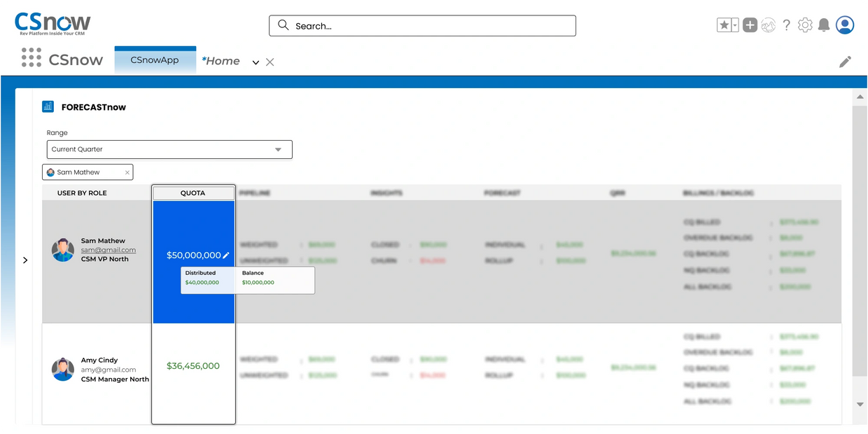Click Sam Mathew's avatar picture

[63, 250]
